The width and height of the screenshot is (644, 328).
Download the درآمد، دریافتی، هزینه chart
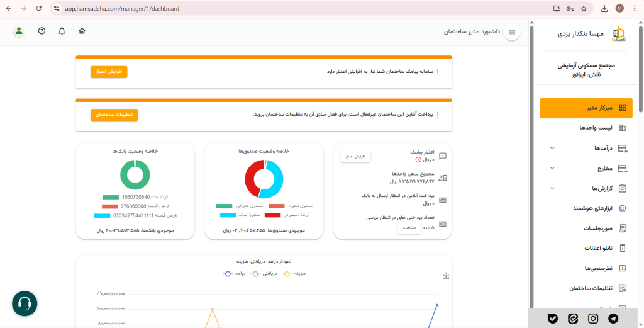click(x=446, y=276)
